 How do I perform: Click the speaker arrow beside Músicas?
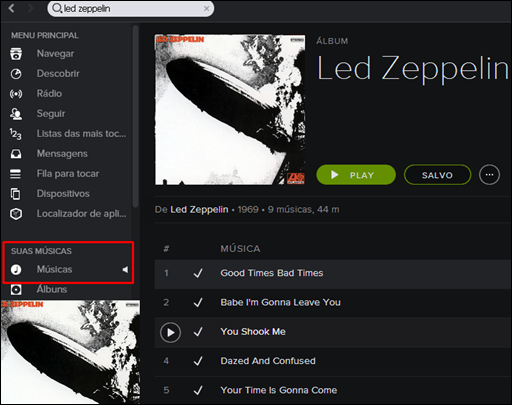pos(125,269)
